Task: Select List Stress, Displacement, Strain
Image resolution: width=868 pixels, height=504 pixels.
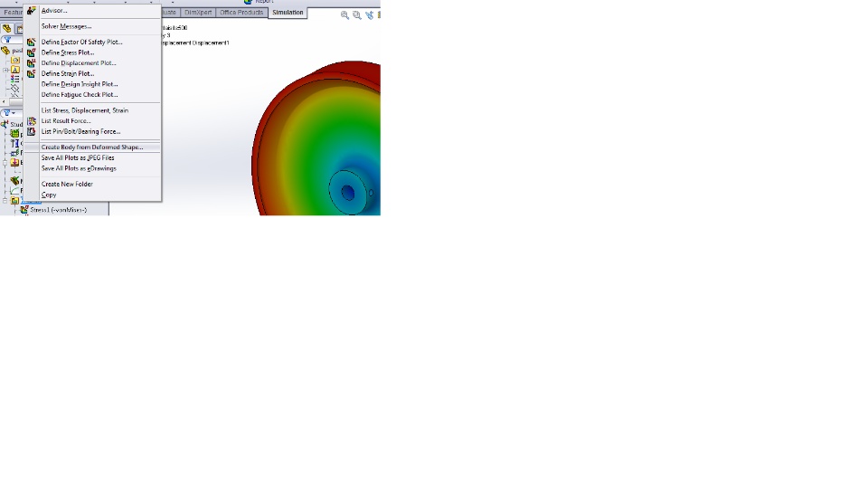Action: (85, 110)
